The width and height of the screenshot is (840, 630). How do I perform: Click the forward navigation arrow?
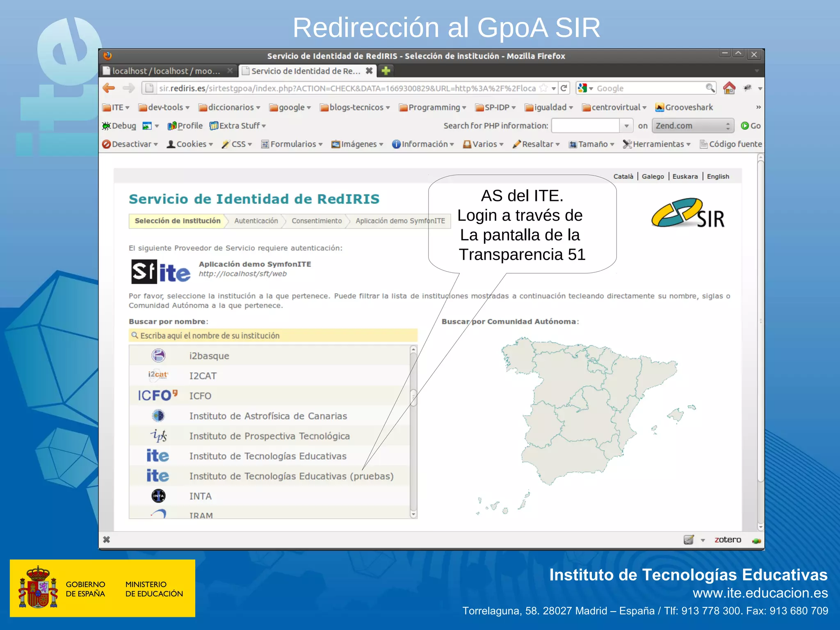pyautogui.click(x=128, y=88)
